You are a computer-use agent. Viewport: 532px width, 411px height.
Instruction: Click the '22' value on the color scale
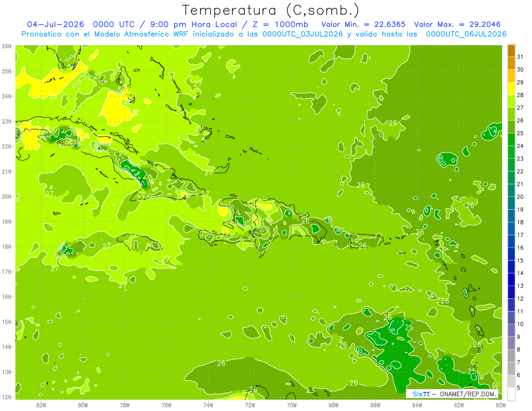pyautogui.click(x=520, y=172)
